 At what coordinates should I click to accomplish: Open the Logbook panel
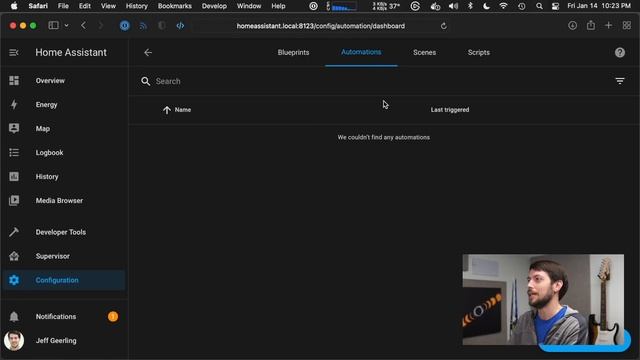click(x=64, y=153)
